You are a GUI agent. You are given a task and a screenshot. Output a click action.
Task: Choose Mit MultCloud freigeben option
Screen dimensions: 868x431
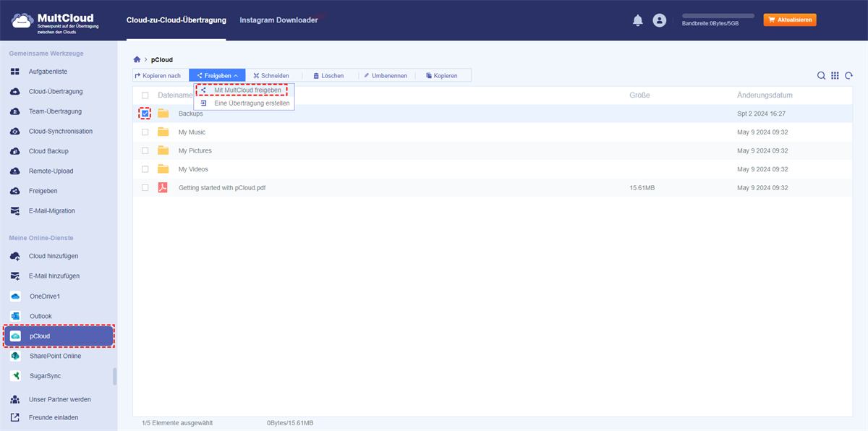pyautogui.click(x=242, y=90)
